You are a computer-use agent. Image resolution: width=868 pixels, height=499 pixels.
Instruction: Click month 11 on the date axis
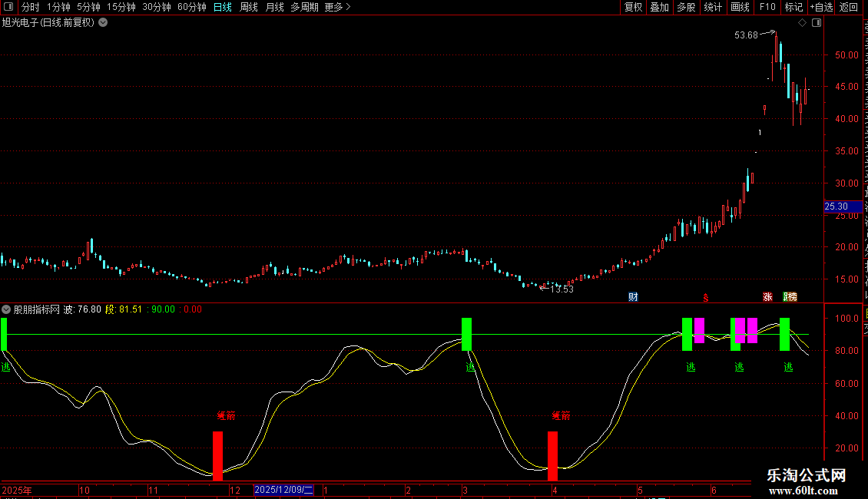[x=154, y=490]
